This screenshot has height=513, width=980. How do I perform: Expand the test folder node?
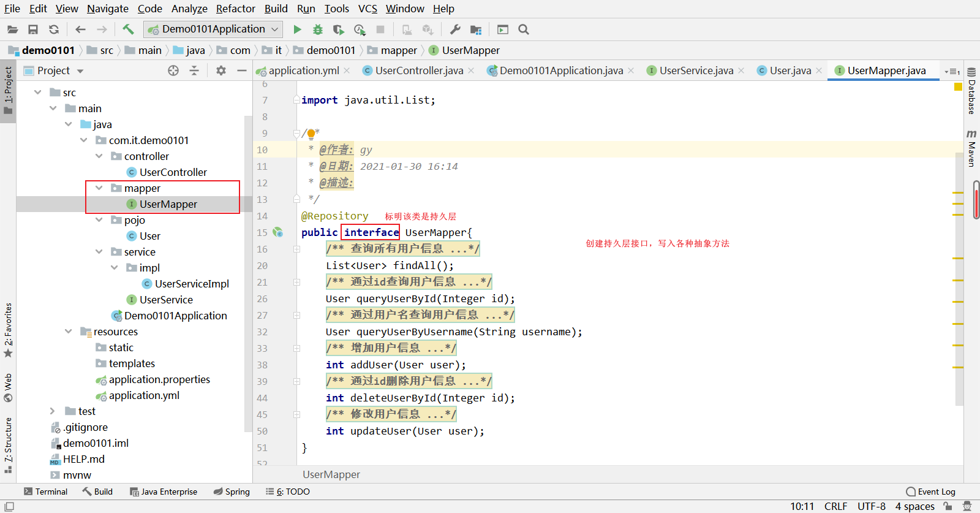coord(53,411)
